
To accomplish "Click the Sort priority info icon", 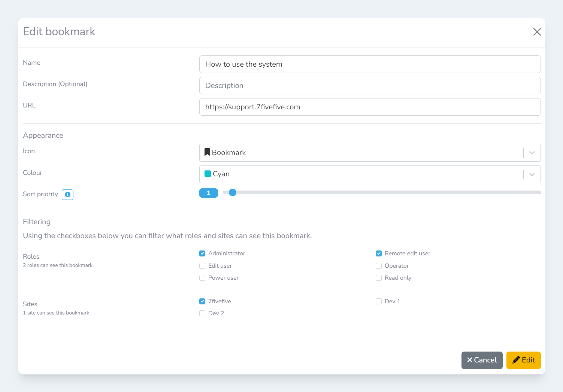I will (67, 195).
